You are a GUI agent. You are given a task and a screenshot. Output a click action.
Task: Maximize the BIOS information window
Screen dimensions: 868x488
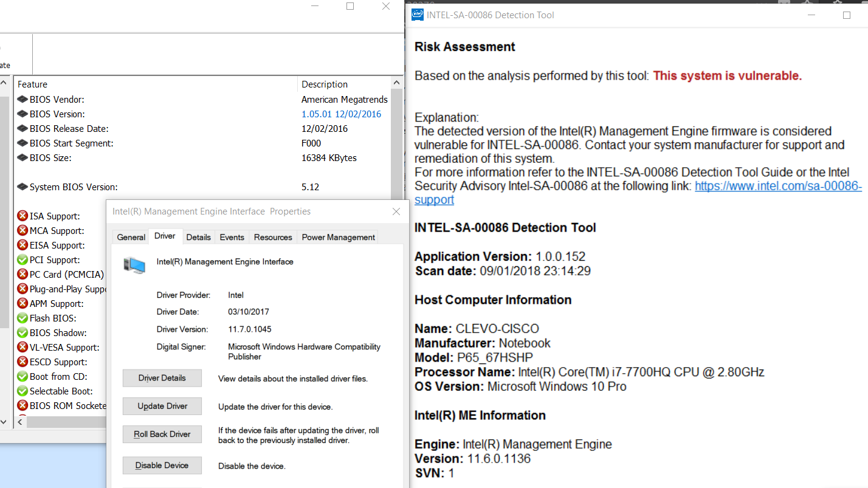click(x=350, y=6)
